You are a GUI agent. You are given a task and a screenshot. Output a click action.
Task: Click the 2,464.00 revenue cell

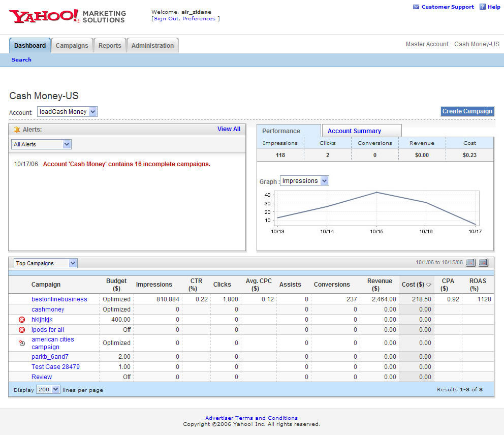[384, 299]
